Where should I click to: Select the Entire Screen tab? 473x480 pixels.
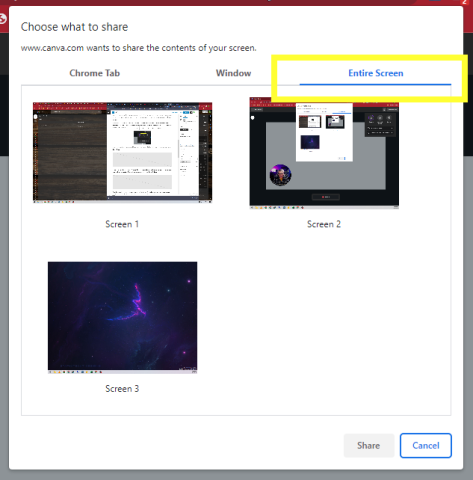pos(375,73)
